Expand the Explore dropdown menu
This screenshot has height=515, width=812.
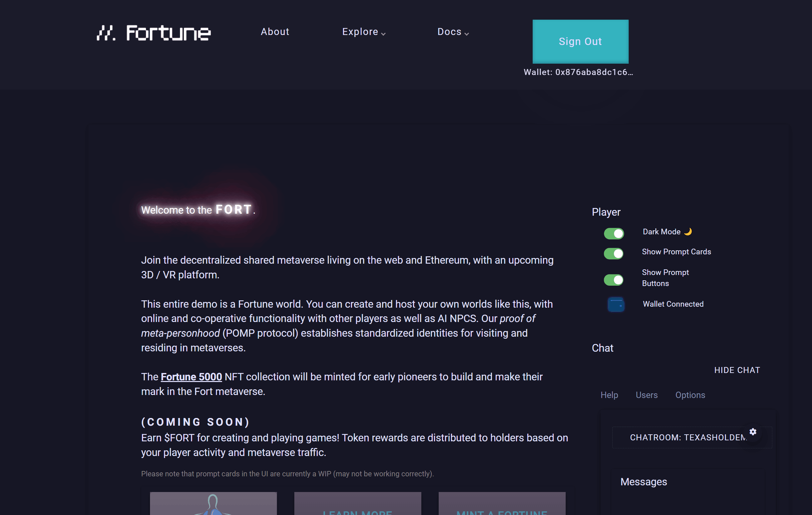(x=360, y=32)
